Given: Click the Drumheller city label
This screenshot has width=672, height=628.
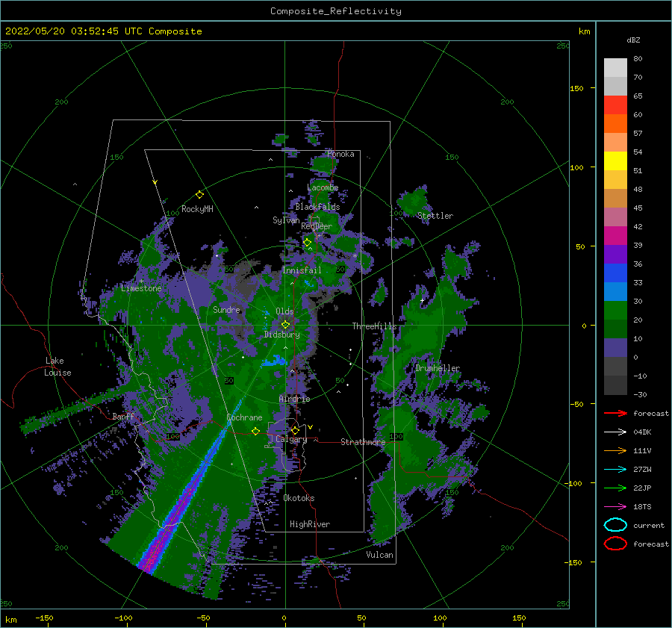Looking at the screenshot, I should [x=438, y=368].
